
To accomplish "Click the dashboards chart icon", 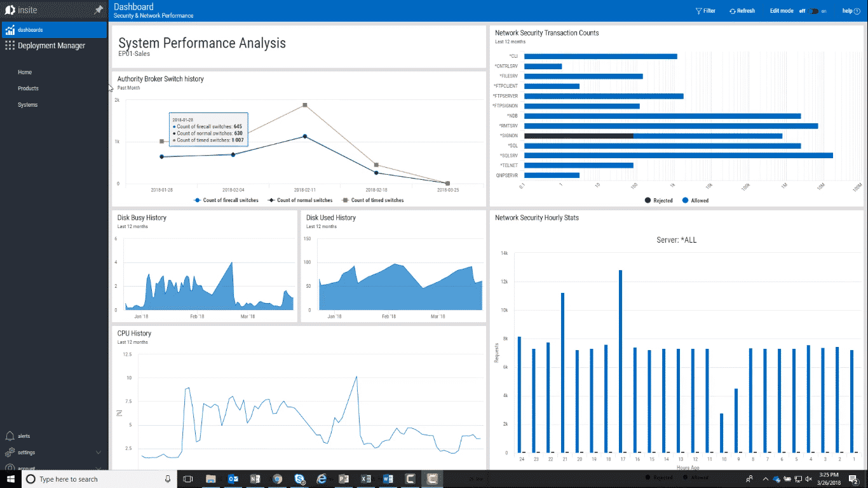I will [10, 30].
